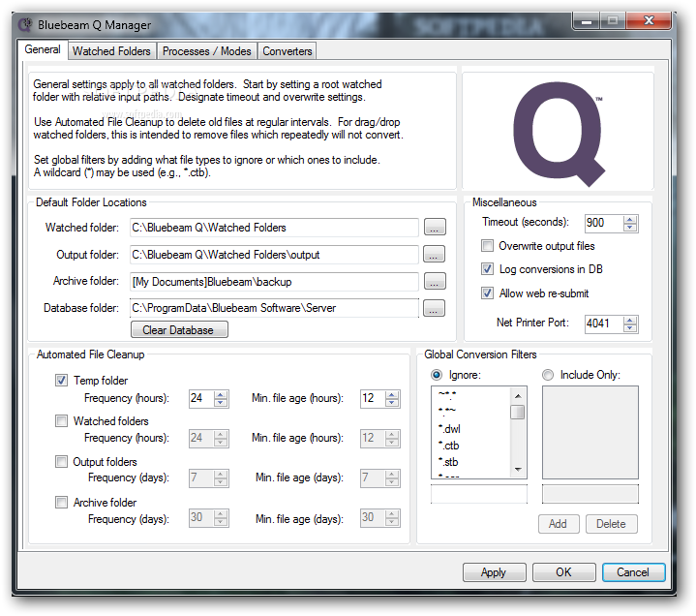Screen dimensions: 696x616
Task: Edit the Output folder path field
Action: tap(274, 255)
